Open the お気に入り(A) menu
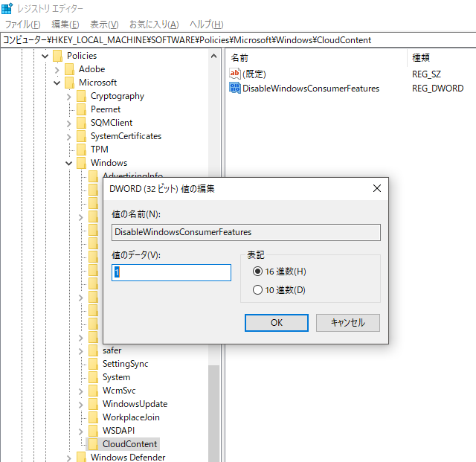The width and height of the screenshot is (476, 462). pos(154,25)
